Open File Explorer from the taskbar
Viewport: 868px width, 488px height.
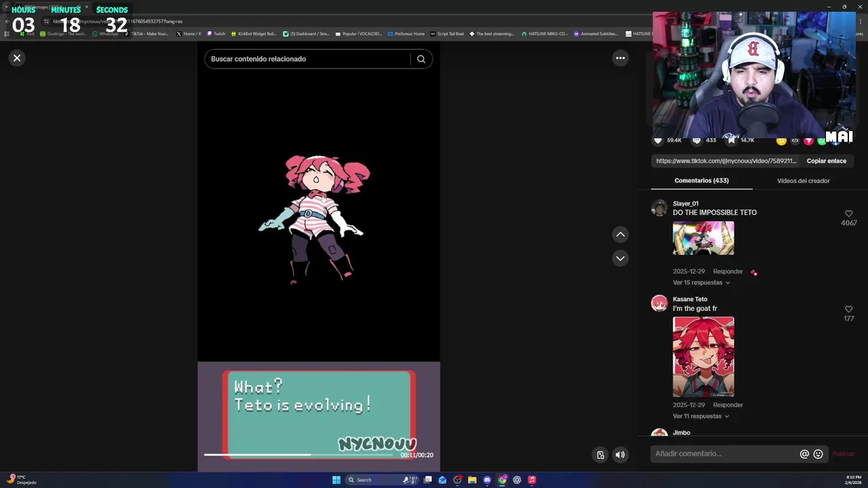tap(473, 480)
